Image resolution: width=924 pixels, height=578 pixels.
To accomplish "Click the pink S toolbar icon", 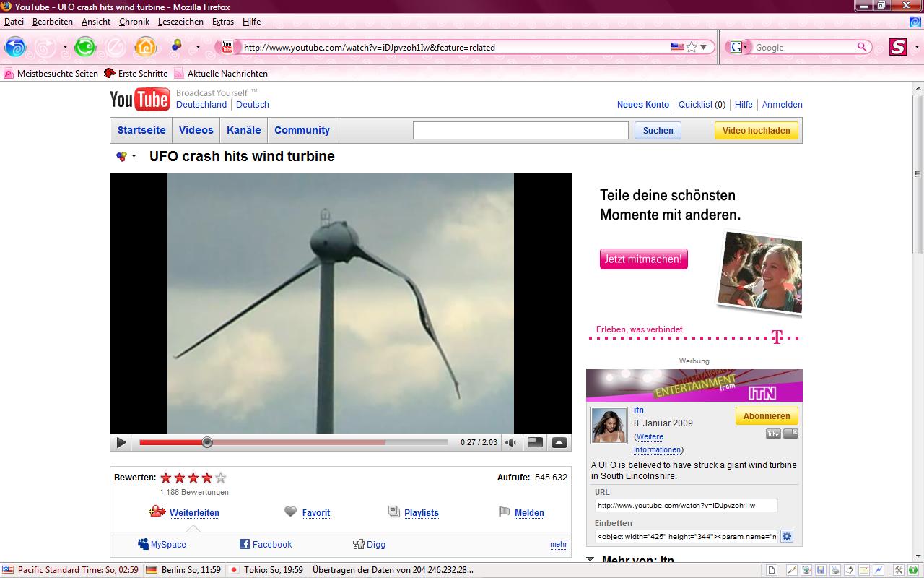I will point(897,47).
